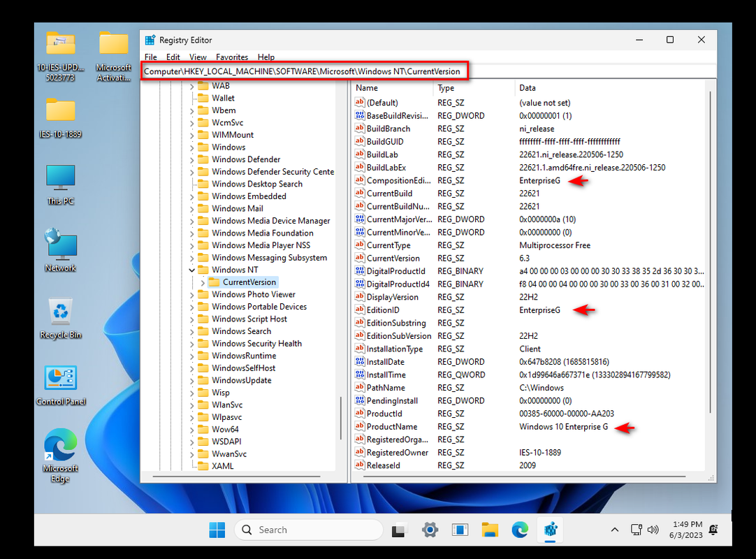
Task: Open the File menu
Action: click(150, 57)
